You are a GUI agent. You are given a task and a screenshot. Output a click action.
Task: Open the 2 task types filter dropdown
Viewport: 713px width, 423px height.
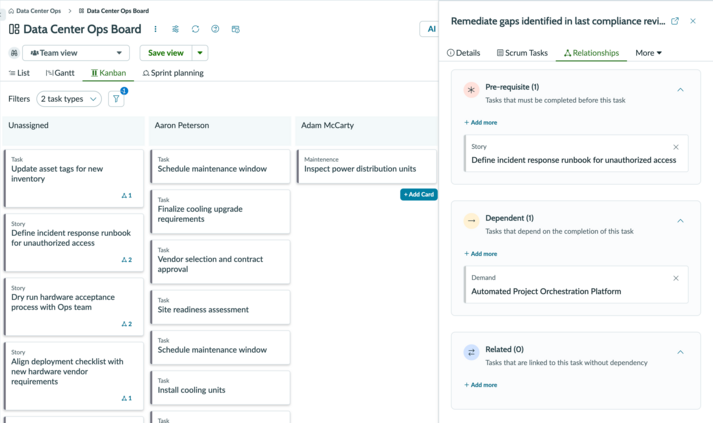[69, 99]
